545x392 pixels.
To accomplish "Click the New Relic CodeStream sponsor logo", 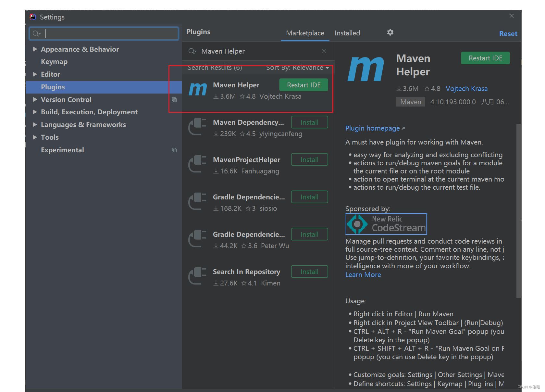I will point(386,224).
